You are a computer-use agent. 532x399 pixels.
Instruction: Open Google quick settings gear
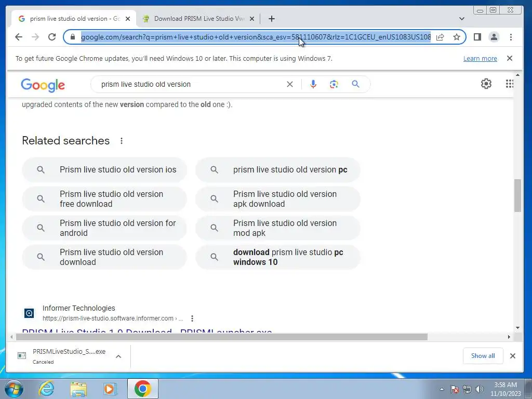pos(486,84)
